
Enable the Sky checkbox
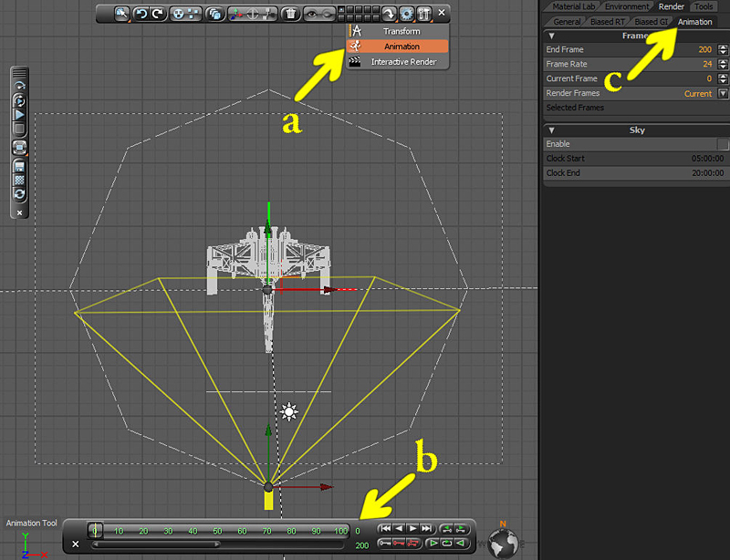723,144
